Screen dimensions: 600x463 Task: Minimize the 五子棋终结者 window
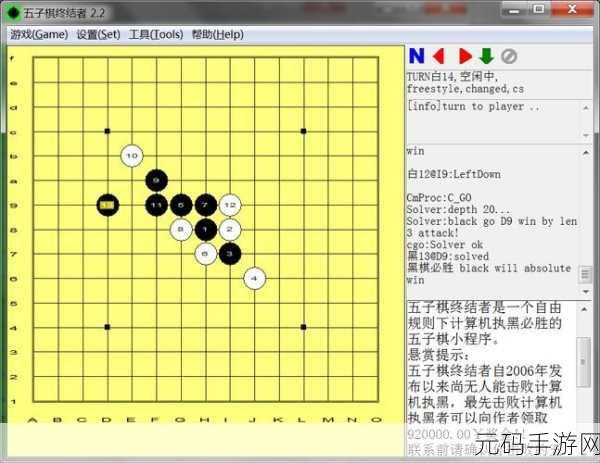(x=515, y=10)
